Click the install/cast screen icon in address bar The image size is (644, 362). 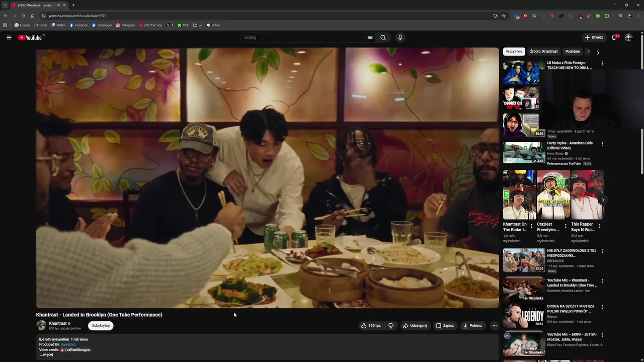click(x=495, y=16)
